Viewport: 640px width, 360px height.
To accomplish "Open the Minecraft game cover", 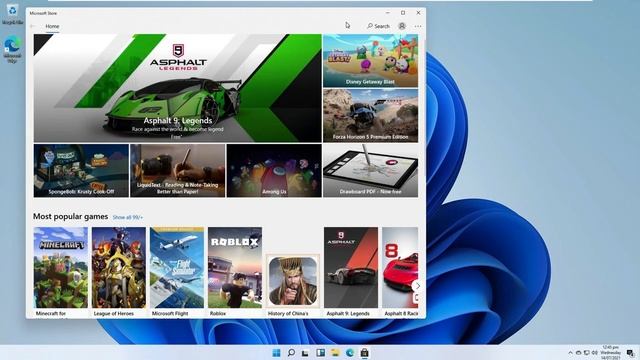I will tap(61, 267).
